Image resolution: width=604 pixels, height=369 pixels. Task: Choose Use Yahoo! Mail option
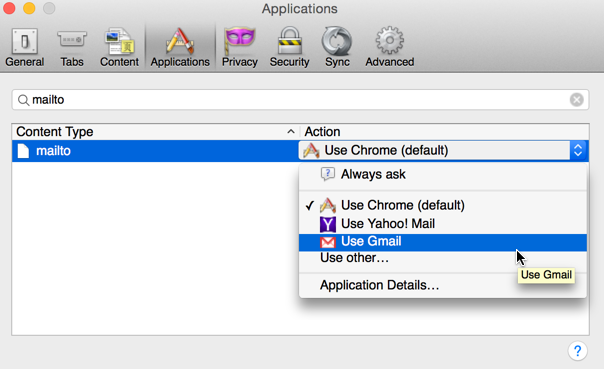point(443,224)
